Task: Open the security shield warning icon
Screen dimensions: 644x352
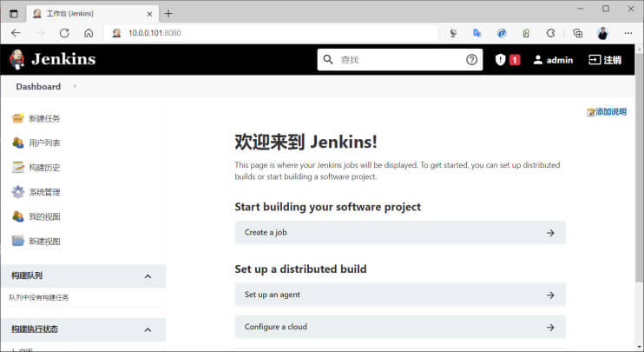Action: pyautogui.click(x=500, y=60)
